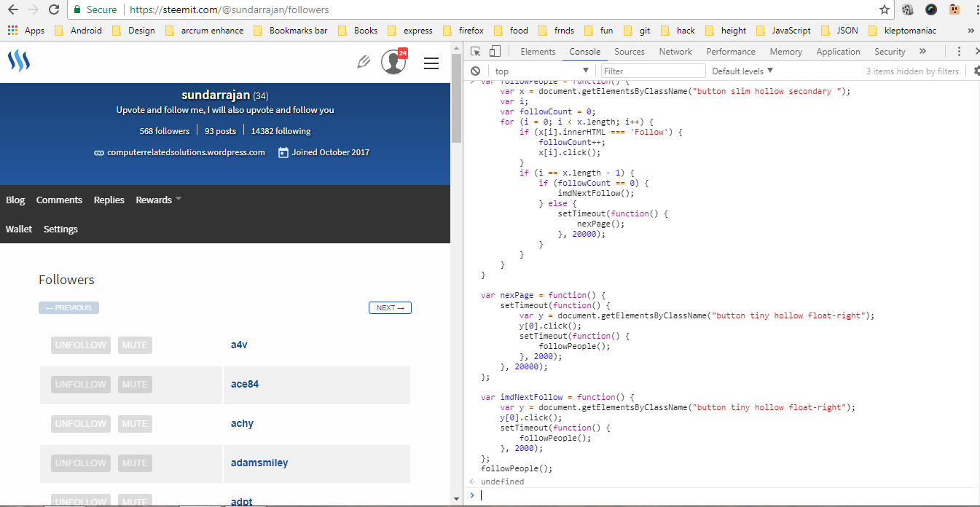Open the Comments section
The height and width of the screenshot is (507, 980).
[x=59, y=200]
